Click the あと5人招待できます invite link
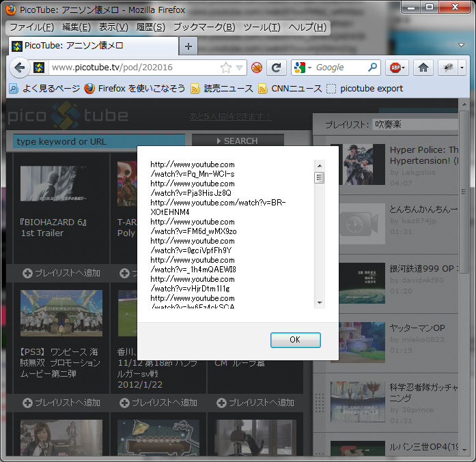 (x=230, y=117)
